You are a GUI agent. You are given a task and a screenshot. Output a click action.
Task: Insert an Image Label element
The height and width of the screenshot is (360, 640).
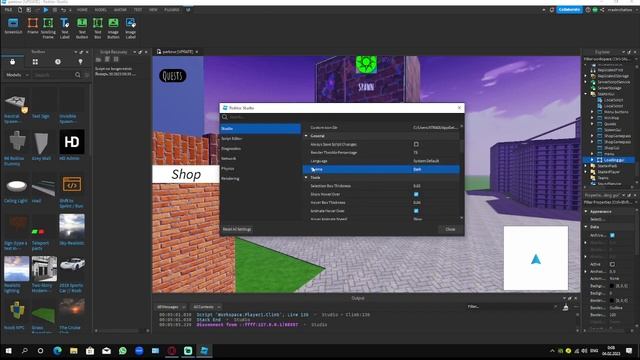[x=131, y=28]
